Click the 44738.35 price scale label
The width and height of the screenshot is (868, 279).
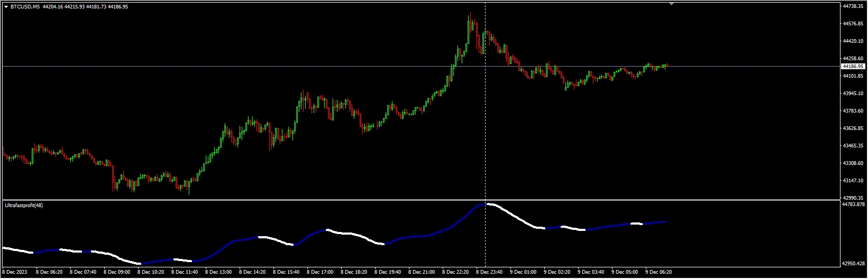[853, 6]
